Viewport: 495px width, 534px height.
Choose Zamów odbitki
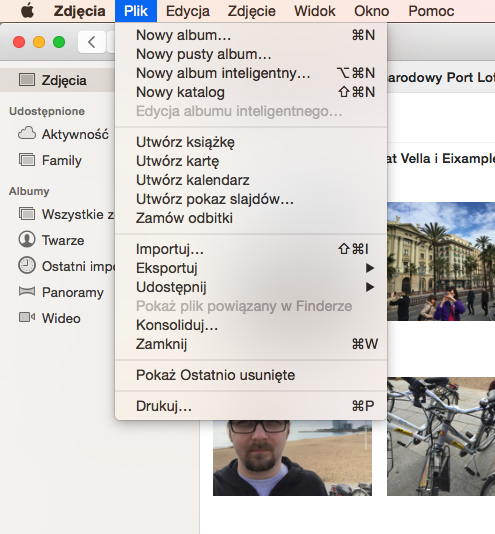pos(251,218)
